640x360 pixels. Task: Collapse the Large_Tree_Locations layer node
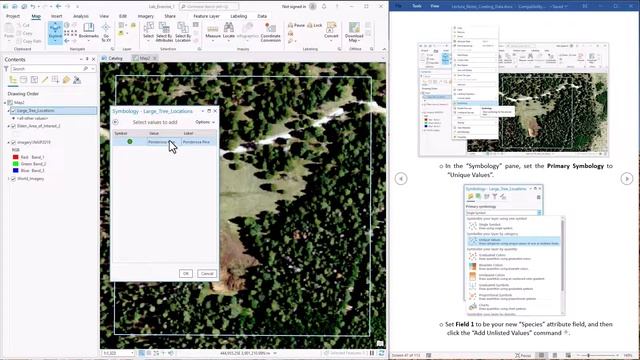(9, 111)
